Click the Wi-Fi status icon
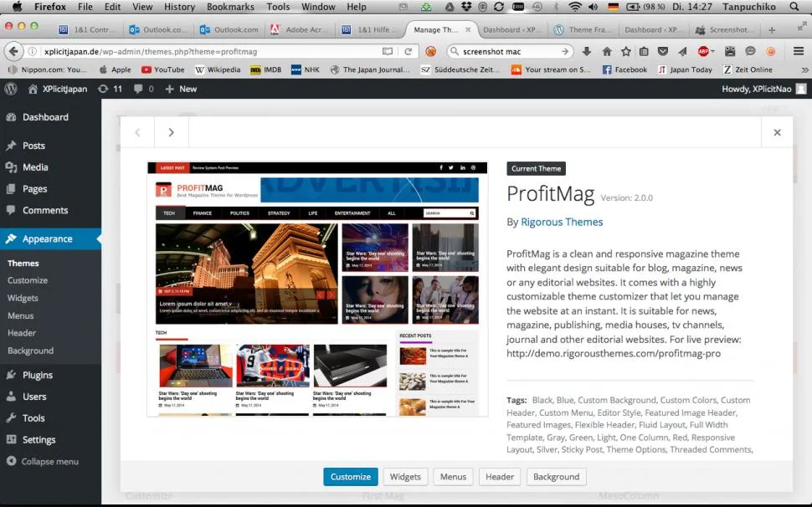This screenshot has height=507, width=812. [x=574, y=7]
